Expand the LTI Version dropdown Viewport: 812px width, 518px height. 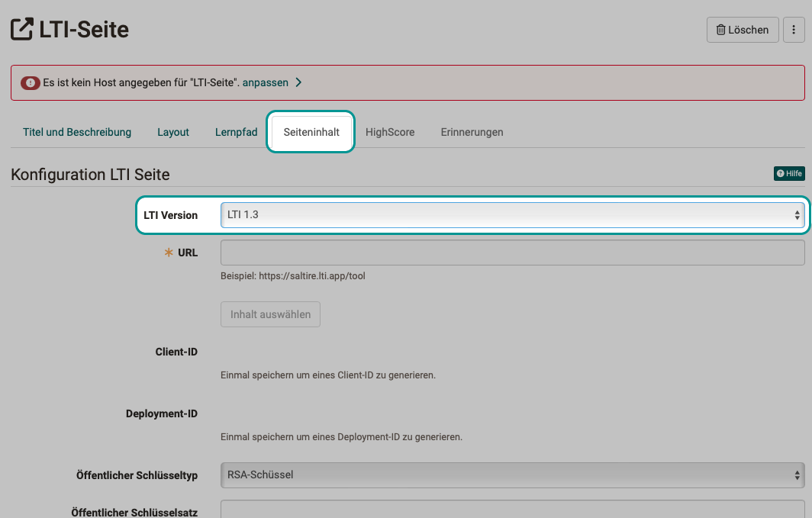pos(512,215)
